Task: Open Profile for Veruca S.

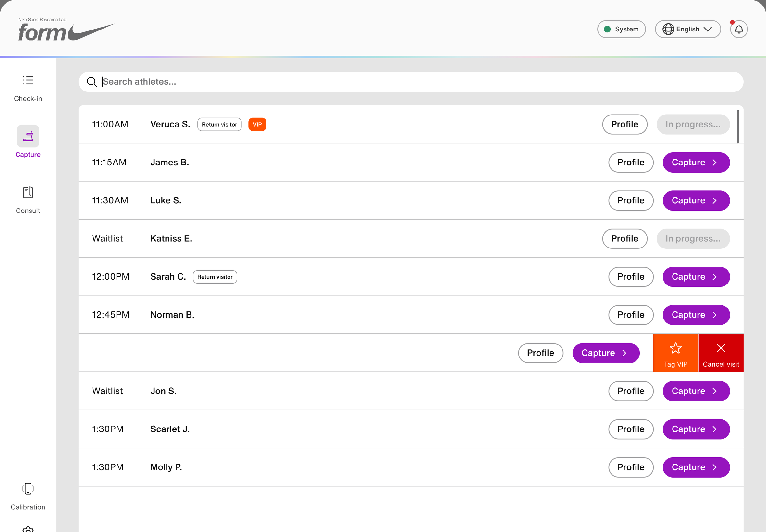Action: click(x=624, y=124)
